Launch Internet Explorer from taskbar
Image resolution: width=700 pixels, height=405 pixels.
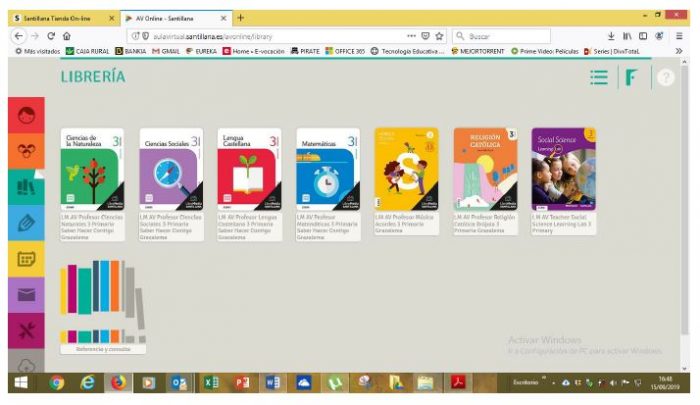88,383
